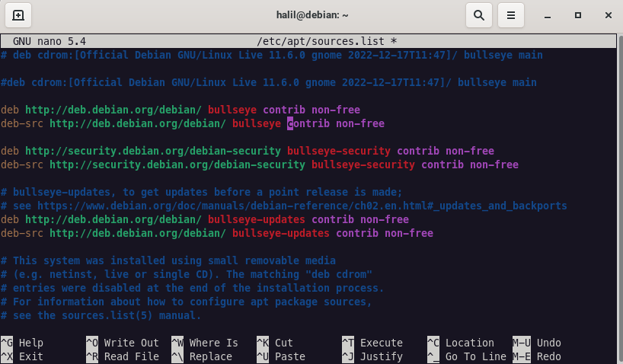Screen dimensions: 623x364
Task: Click the terminal vertical scrollbar
Action: [620, 199]
